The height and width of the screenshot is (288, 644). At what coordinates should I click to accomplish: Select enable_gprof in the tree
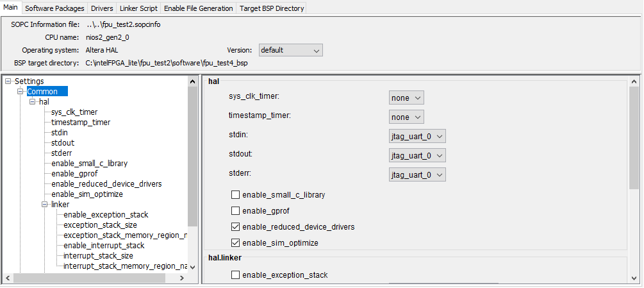(74, 173)
